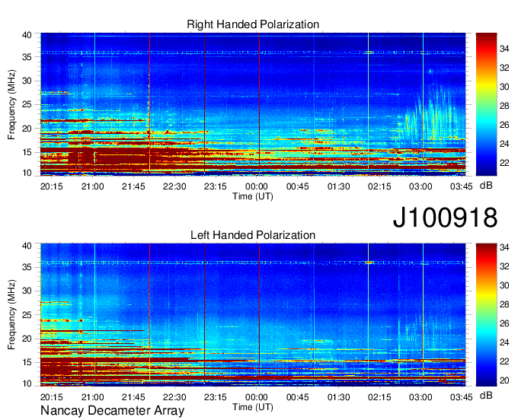The height and width of the screenshot is (420, 518).
Task: Click the 02:15 time tick under Right Handed plot
Action: click(x=379, y=186)
